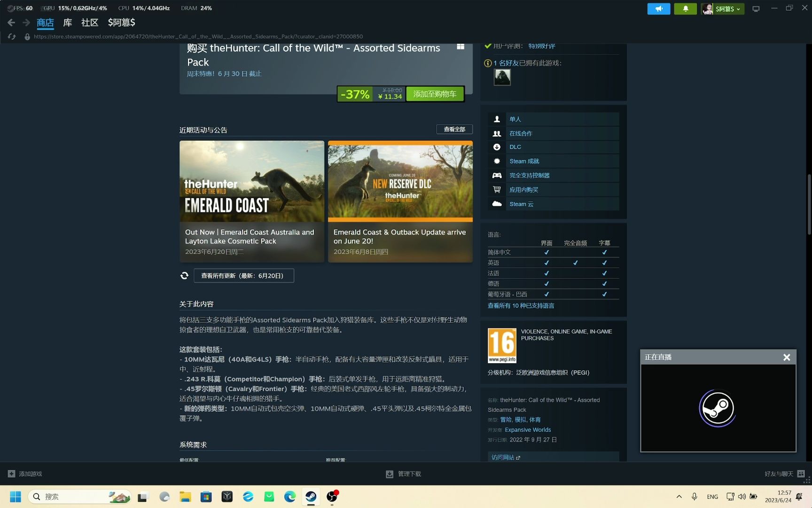Click the PEGI 16 rating badge
Image resolution: width=812 pixels, height=508 pixels.
coord(502,345)
